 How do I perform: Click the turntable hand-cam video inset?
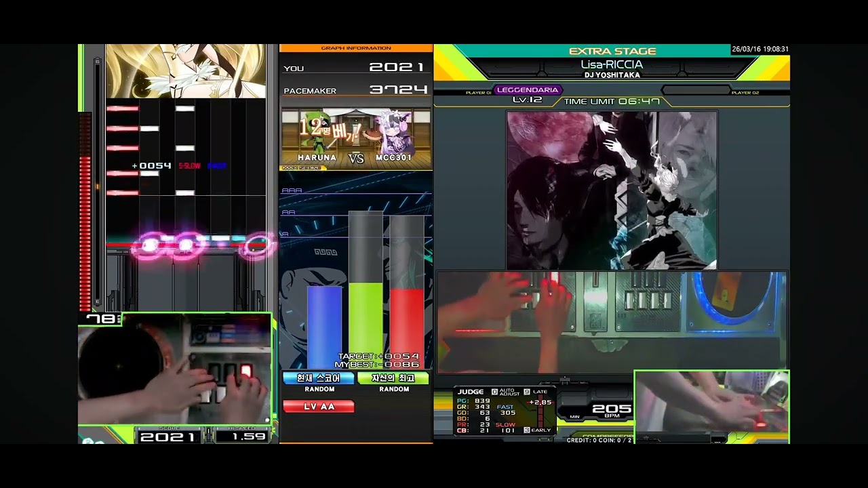tap(176, 369)
